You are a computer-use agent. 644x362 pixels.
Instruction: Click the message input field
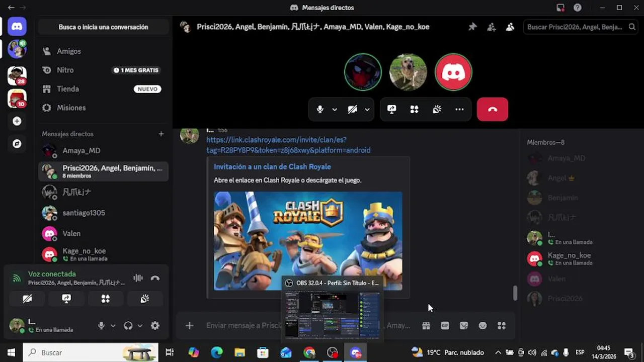coord(308,326)
